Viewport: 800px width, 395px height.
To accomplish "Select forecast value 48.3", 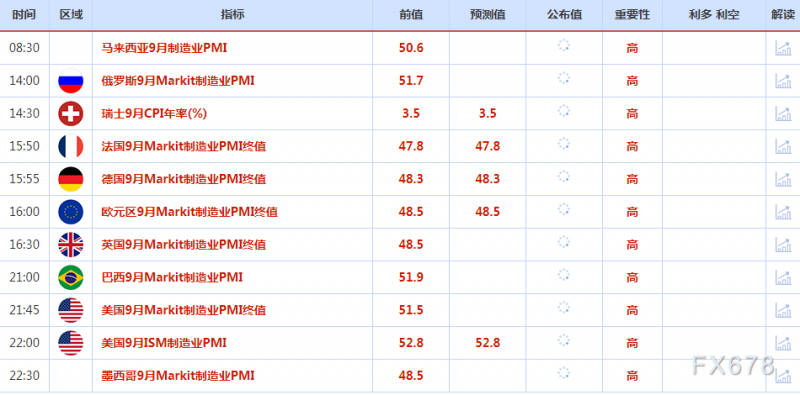I will 488,179.
